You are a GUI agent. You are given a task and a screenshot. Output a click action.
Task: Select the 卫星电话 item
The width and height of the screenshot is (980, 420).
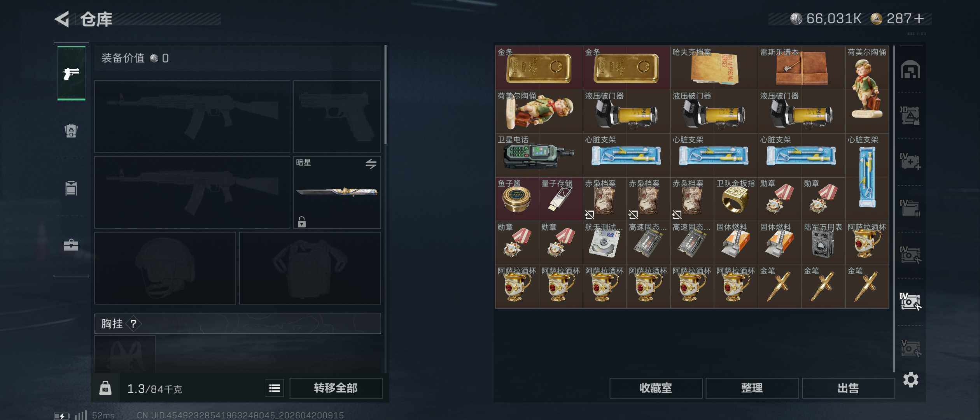pyautogui.click(x=539, y=156)
